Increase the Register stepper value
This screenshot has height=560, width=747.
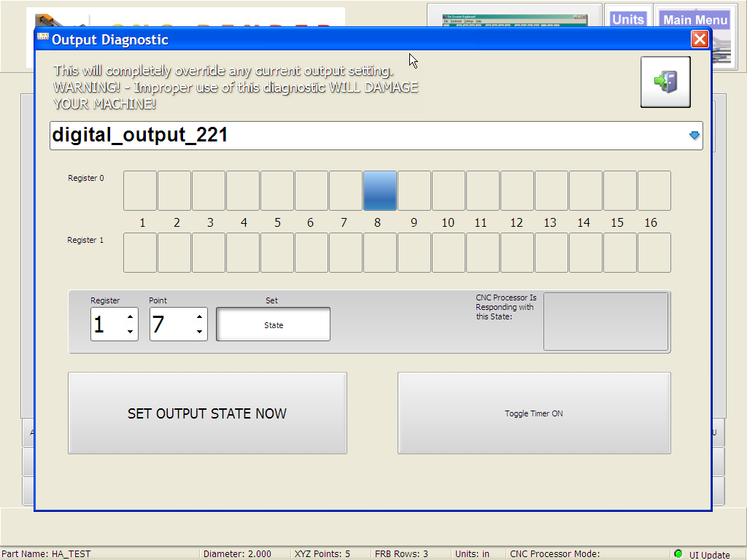coord(130,316)
